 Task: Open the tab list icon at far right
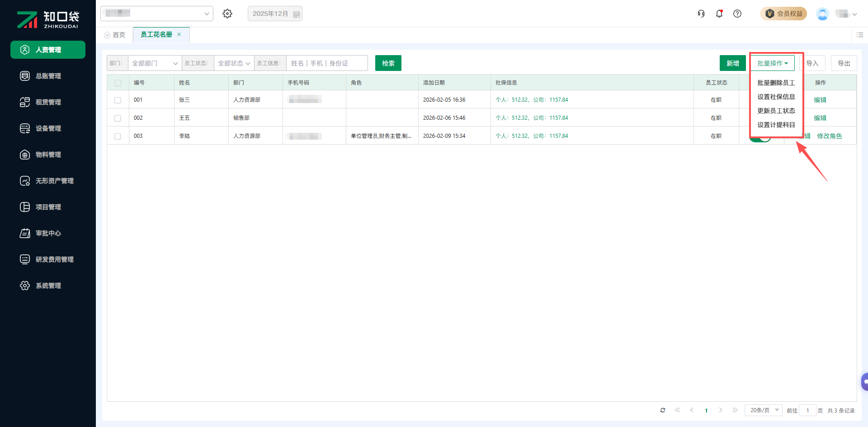click(860, 35)
